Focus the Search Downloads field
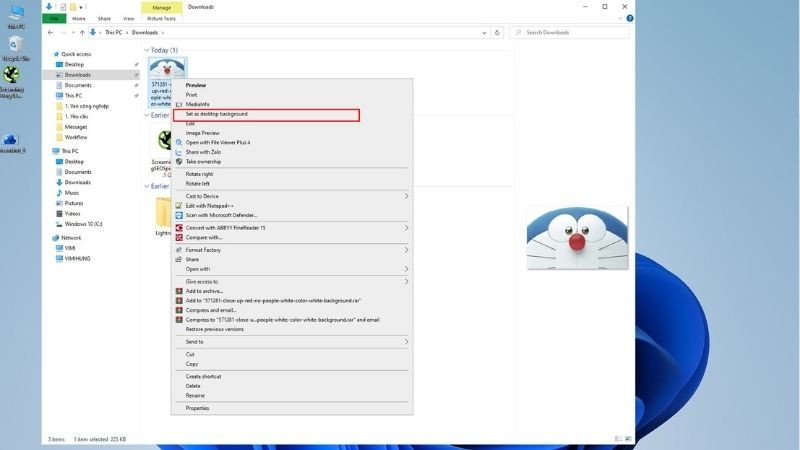The height and width of the screenshot is (450, 800). (x=569, y=33)
